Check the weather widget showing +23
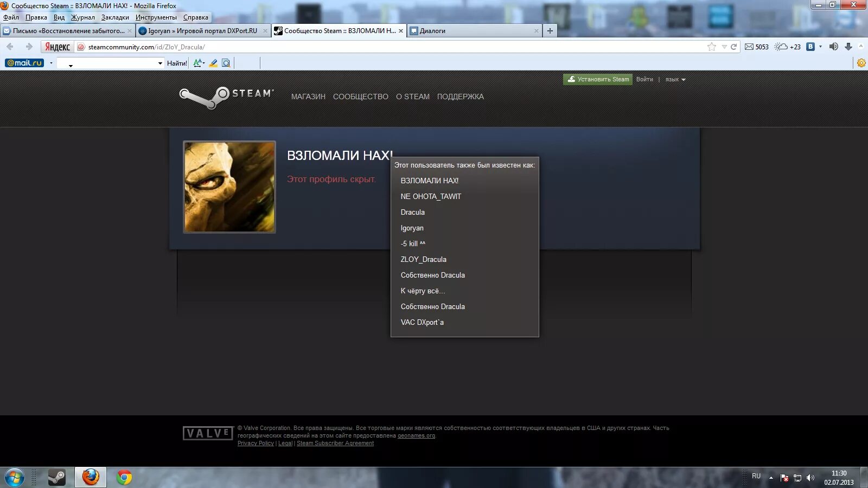868x488 pixels. 788,47
